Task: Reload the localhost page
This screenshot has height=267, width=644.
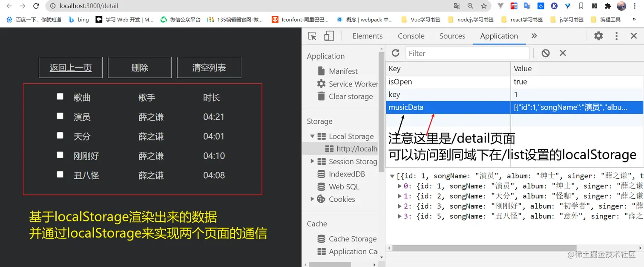Action: click(x=36, y=6)
